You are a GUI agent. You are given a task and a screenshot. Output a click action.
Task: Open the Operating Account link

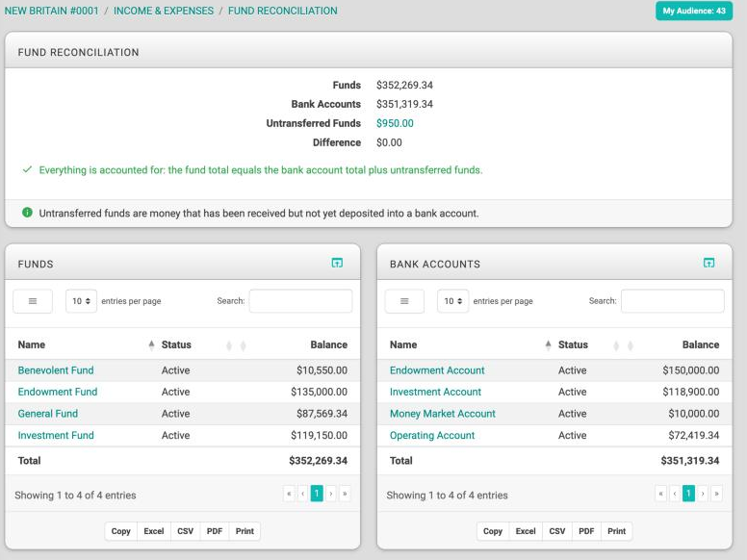[432, 435]
